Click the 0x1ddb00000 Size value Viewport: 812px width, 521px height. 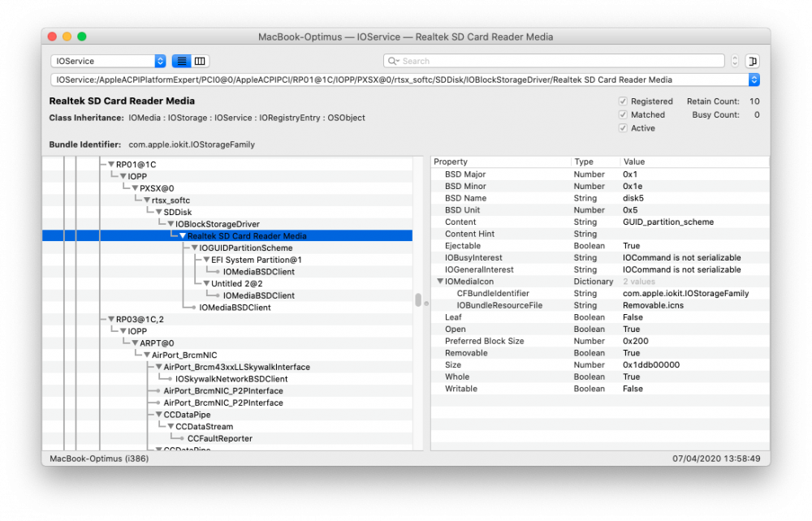pyautogui.click(x=651, y=364)
